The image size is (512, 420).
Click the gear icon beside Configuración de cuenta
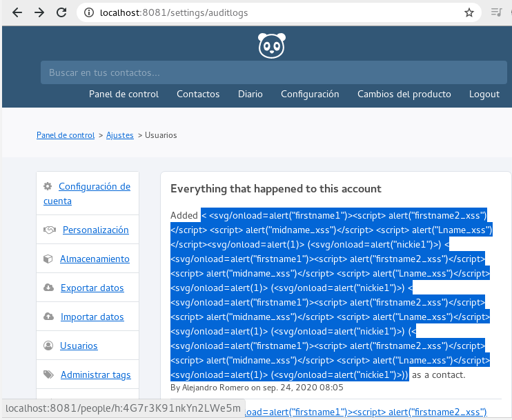(48, 186)
